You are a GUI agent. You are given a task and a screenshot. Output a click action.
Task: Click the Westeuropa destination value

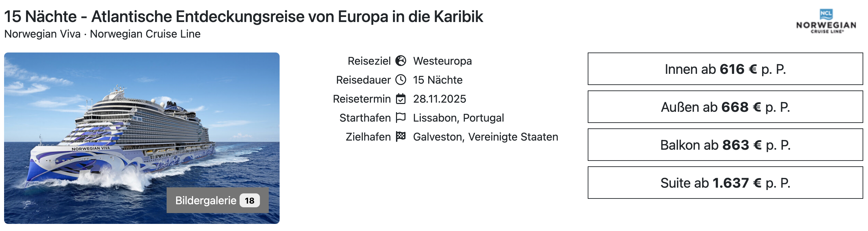click(442, 61)
